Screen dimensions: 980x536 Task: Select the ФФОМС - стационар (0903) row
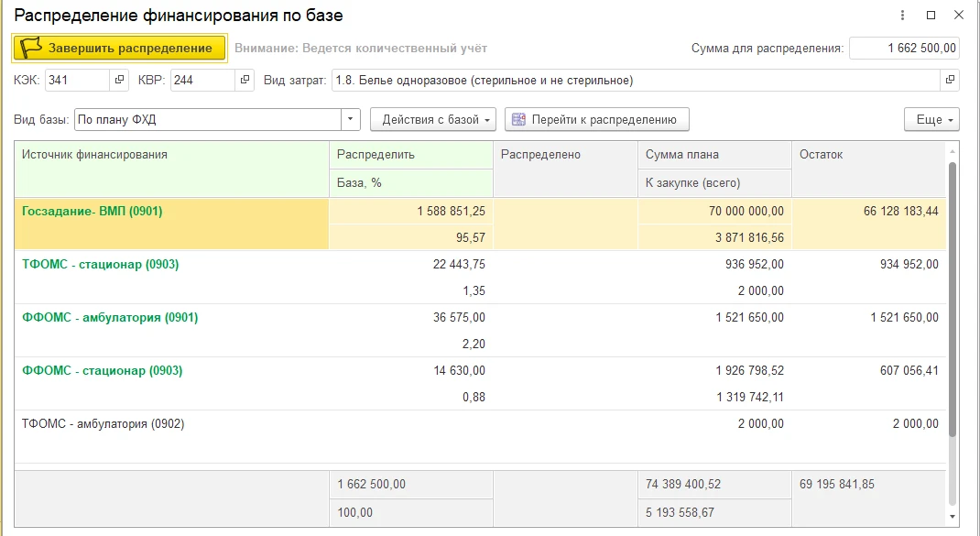click(x=480, y=383)
